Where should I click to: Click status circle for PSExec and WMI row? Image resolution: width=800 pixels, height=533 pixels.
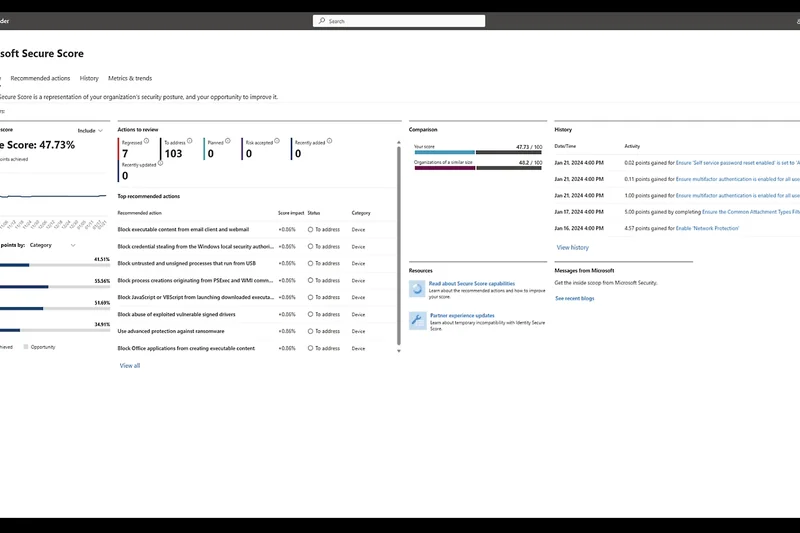pos(310,281)
